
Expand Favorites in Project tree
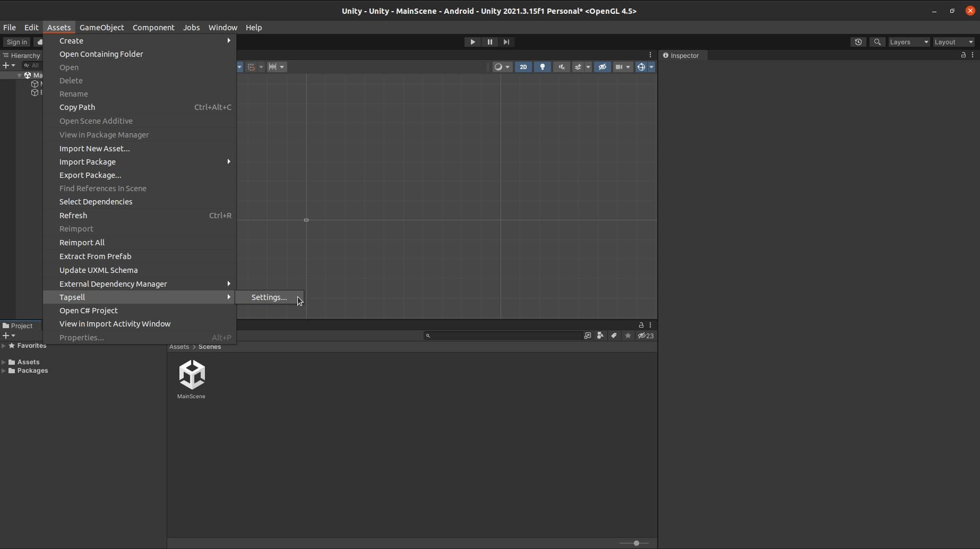click(4, 346)
